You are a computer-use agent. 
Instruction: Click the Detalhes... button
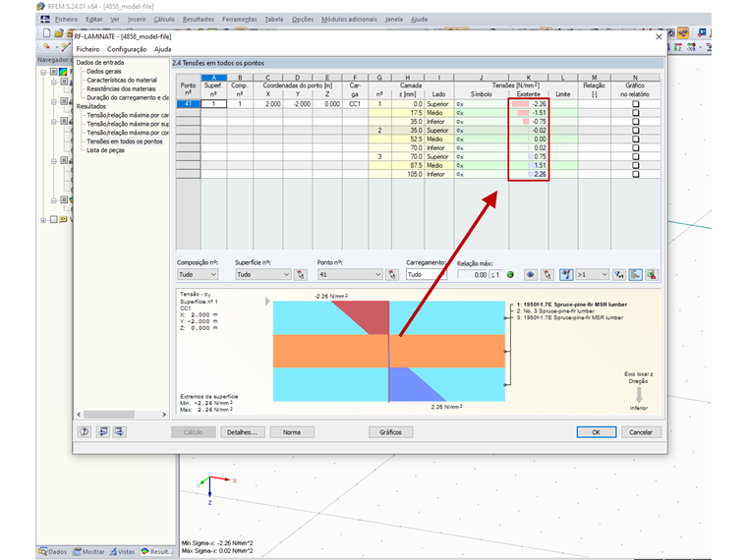(242, 432)
